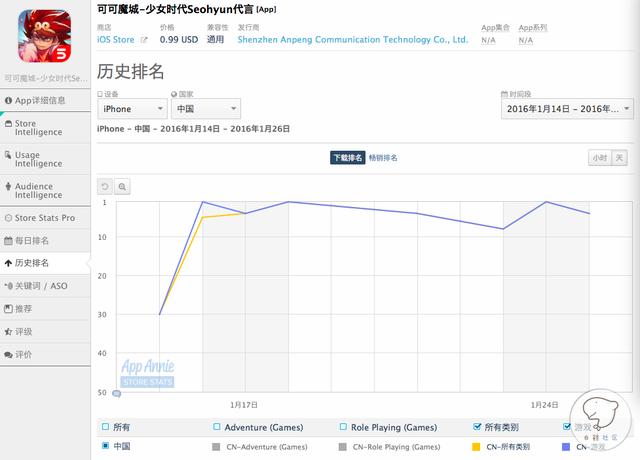Uncheck the 所有类别 checkbox

(x=477, y=426)
